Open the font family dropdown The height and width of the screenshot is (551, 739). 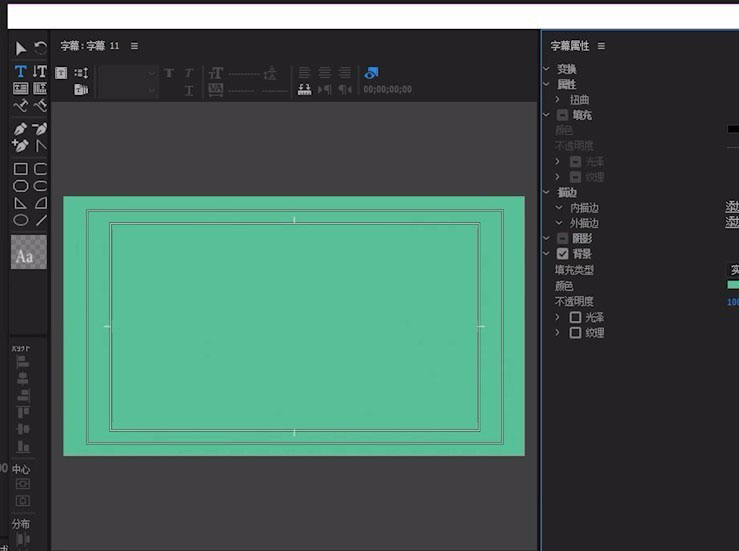127,73
